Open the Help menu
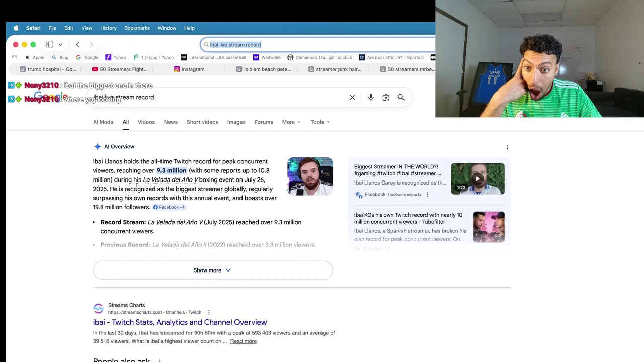The width and height of the screenshot is (644, 362). [189, 28]
